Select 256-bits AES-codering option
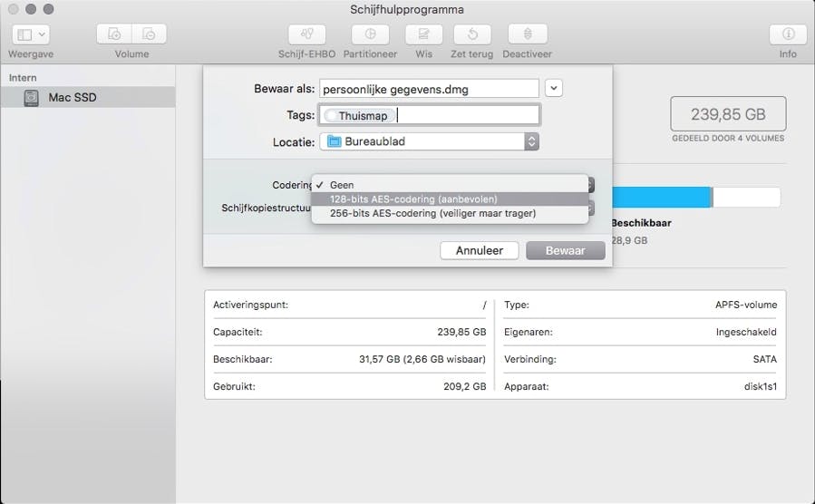The image size is (815, 504). tap(432, 213)
